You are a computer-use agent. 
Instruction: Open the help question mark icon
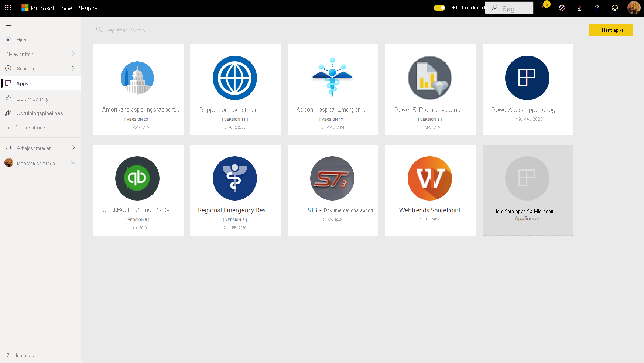point(597,8)
